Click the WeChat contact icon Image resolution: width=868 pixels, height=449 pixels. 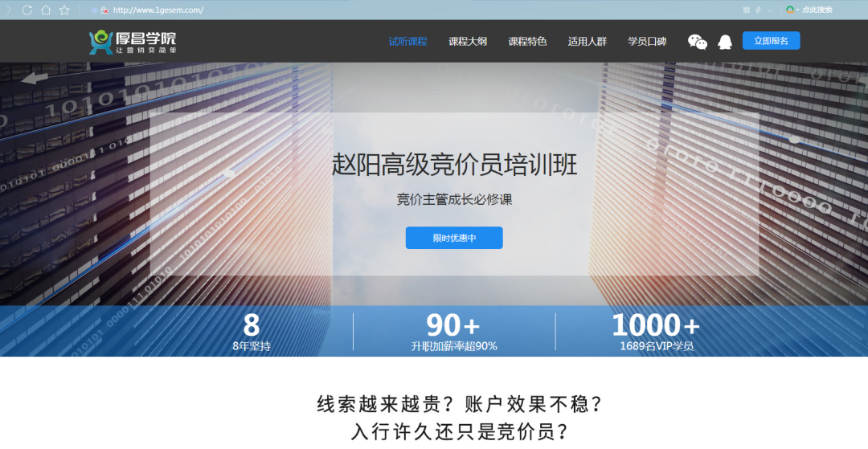click(x=698, y=42)
